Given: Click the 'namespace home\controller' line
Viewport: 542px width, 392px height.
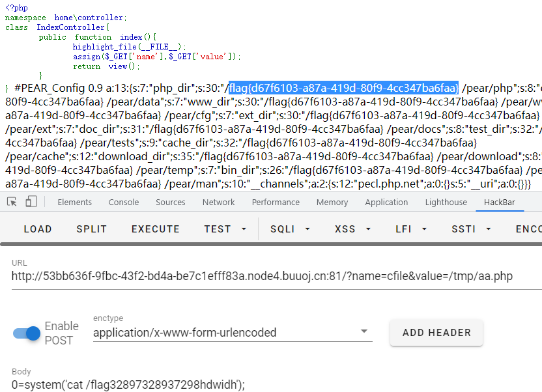Looking at the screenshot, I should pyautogui.click(x=66, y=18).
